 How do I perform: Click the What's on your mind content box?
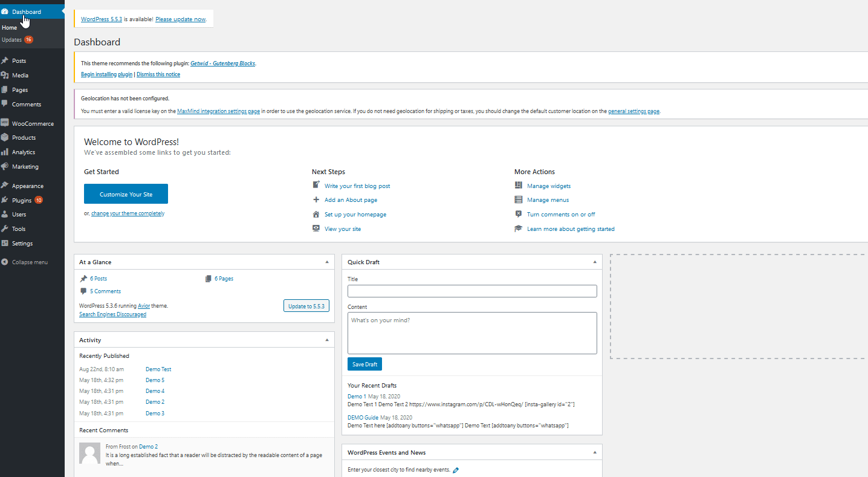click(472, 333)
